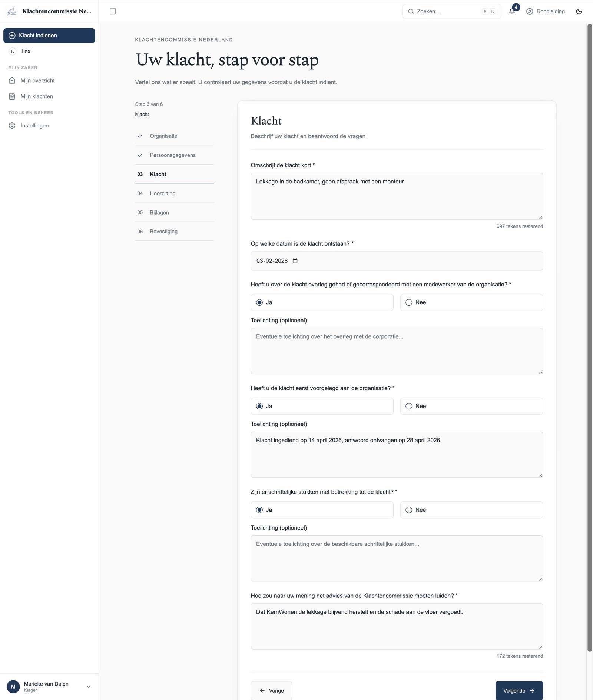593x700 pixels.
Task: Click the Mijn overzicht home icon
Action: click(12, 80)
